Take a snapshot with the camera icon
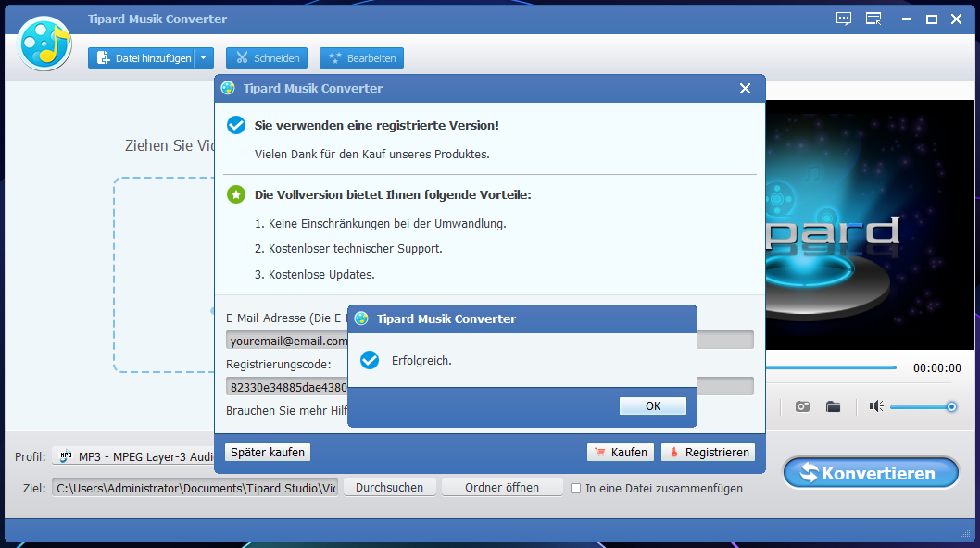 pos(802,406)
